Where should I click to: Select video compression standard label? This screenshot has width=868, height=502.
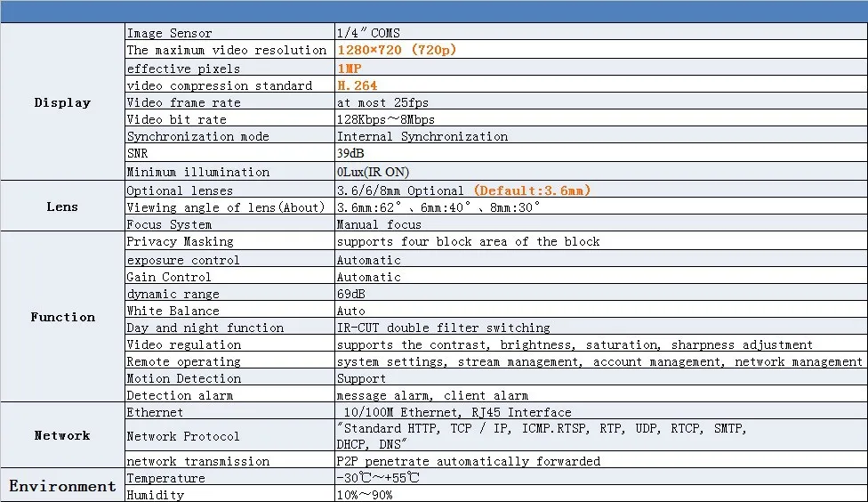click(219, 85)
